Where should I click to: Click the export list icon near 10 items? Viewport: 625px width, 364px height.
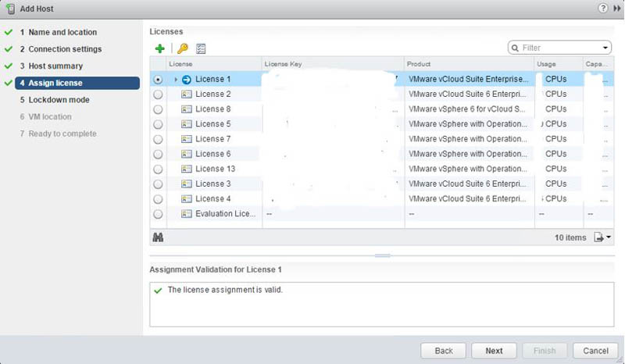point(598,237)
